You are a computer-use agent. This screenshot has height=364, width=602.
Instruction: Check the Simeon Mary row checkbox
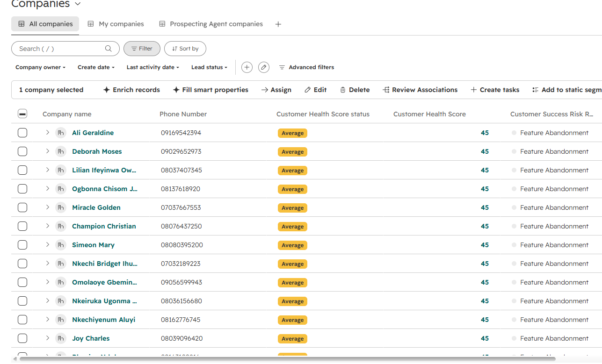[22, 245]
